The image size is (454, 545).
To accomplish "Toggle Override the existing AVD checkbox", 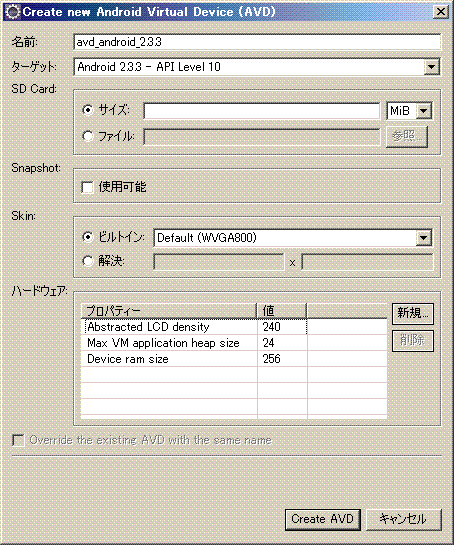I will (18, 440).
